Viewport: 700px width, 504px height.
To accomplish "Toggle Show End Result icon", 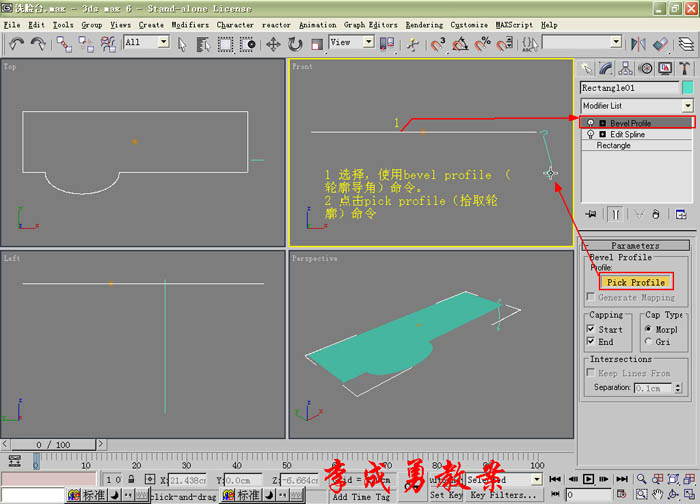I will point(615,214).
